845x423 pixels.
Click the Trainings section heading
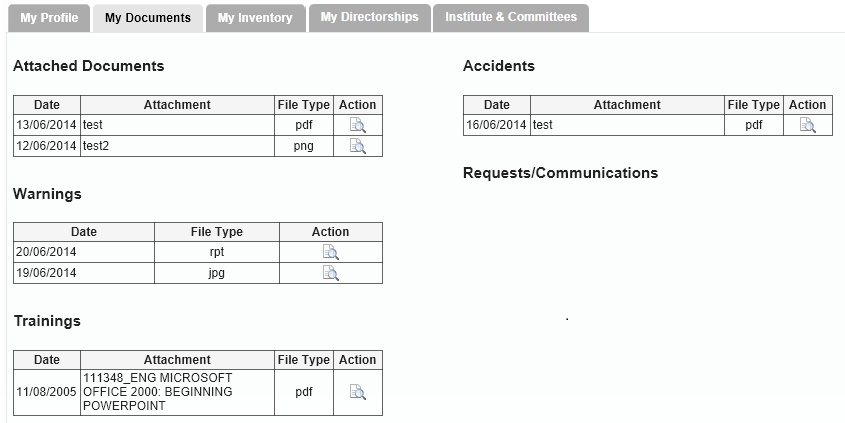click(x=47, y=321)
